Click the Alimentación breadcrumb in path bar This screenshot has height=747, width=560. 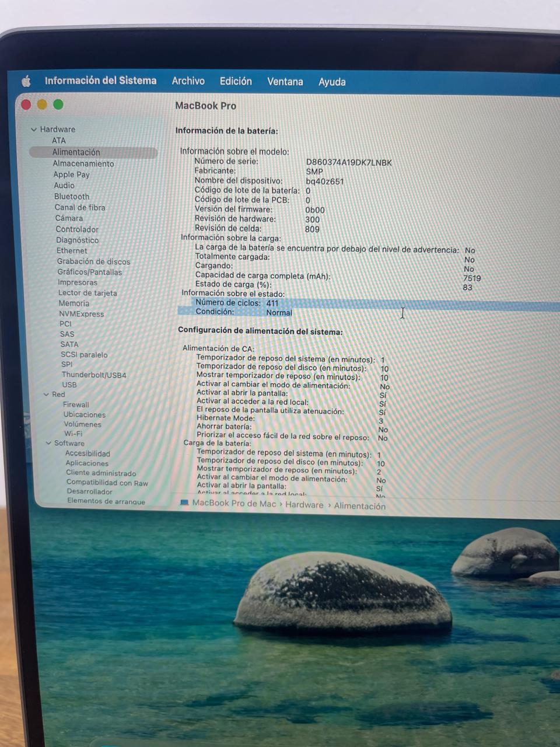coord(359,506)
